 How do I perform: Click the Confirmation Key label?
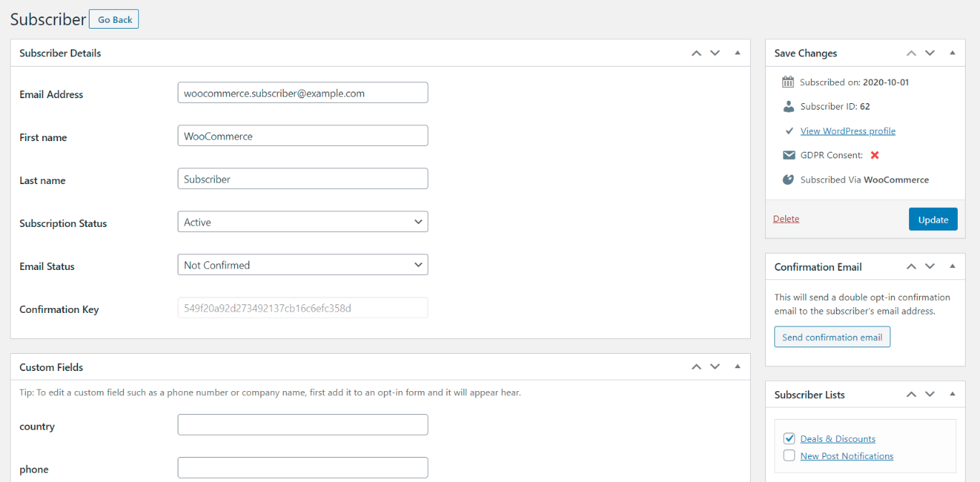[x=59, y=309]
